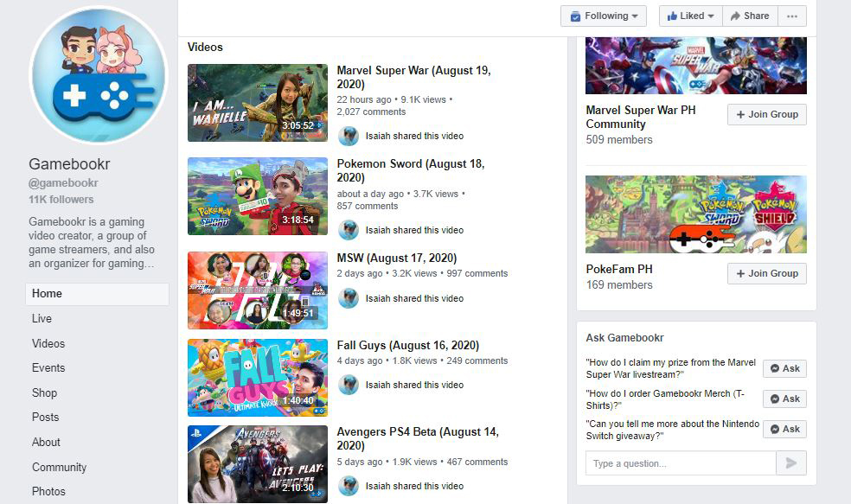Image resolution: width=851 pixels, height=504 pixels.
Task: Open the Live section
Action: click(x=42, y=318)
